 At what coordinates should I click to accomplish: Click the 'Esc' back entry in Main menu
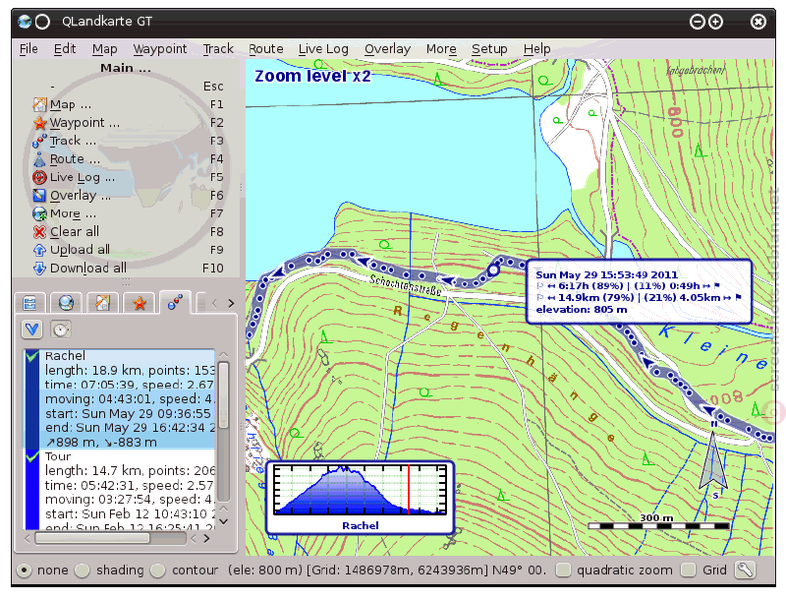(128, 86)
